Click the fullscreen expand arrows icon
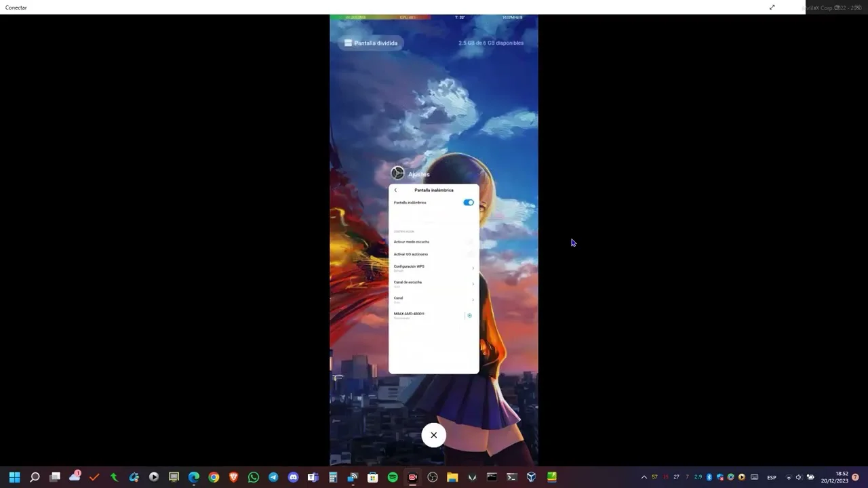The height and width of the screenshot is (488, 868). (772, 7)
